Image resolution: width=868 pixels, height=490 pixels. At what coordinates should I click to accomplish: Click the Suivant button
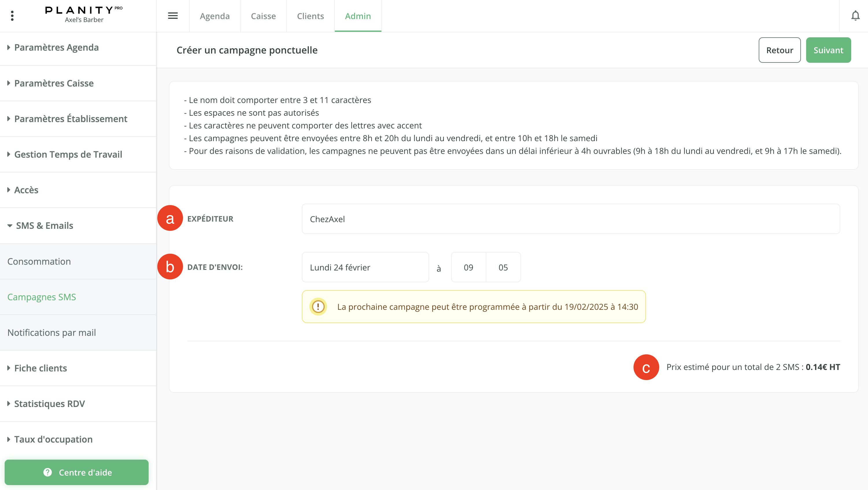pyautogui.click(x=828, y=50)
